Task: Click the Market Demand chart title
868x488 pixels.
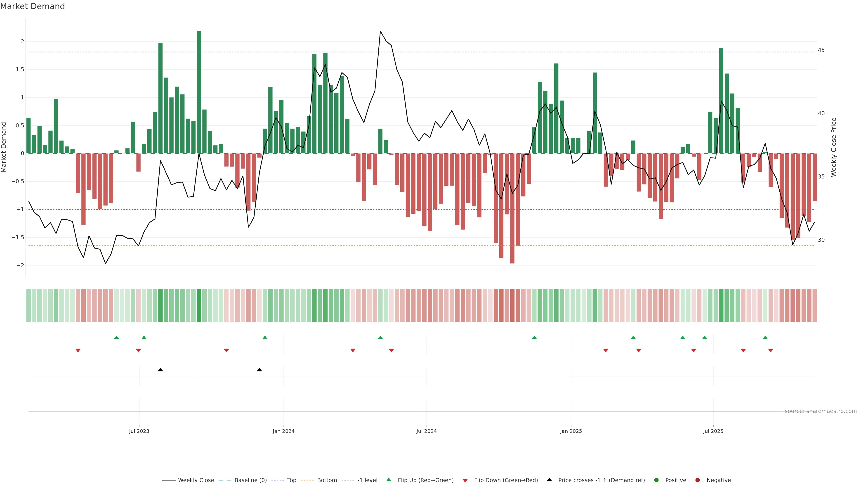Action: pyautogui.click(x=32, y=6)
